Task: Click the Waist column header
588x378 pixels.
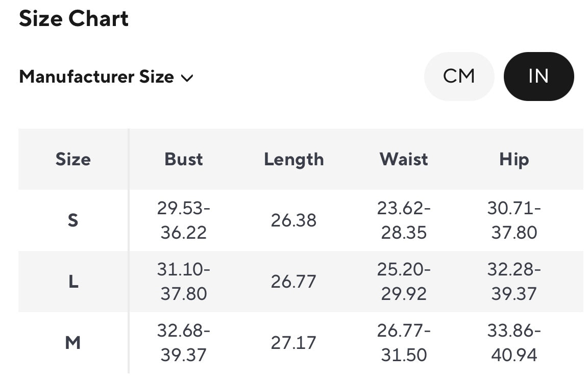Action: 404,159
